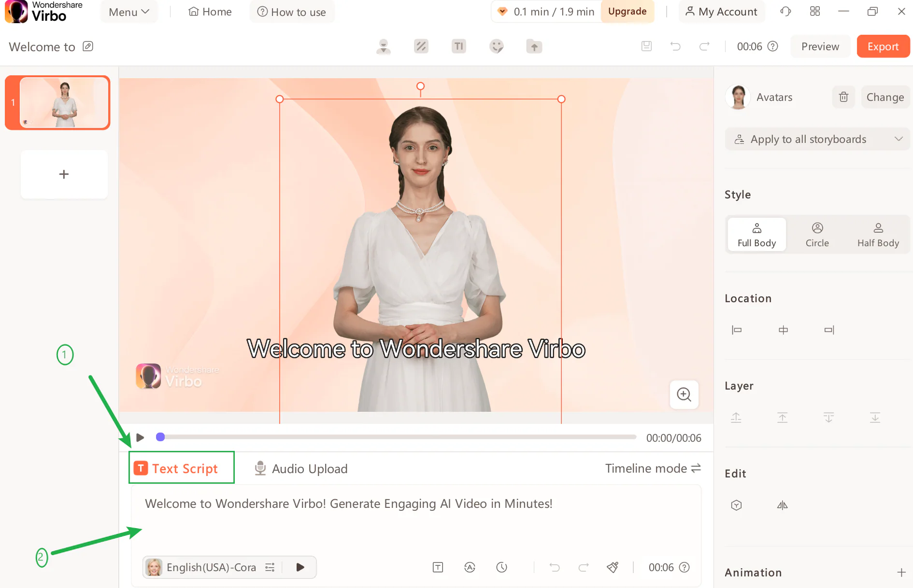Open English(USA)-Cora voice selector
Image resolution: width=913 pixels, height=588 pixels.
211,567
